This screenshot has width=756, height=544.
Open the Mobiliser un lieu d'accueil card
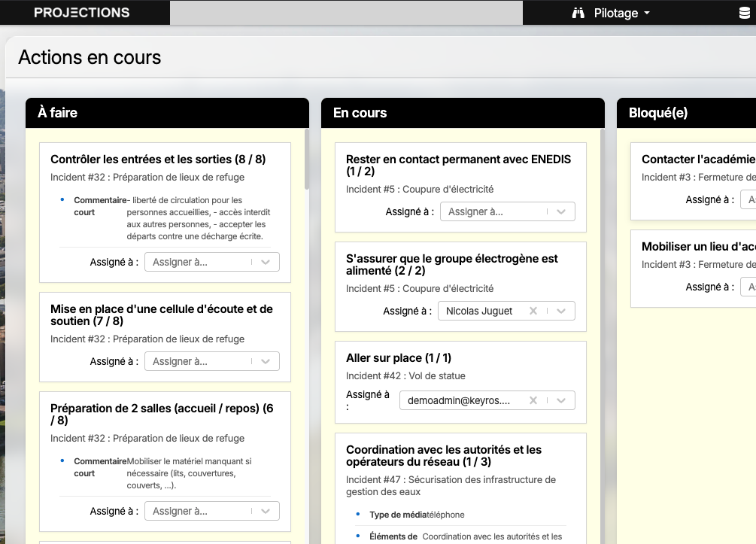click(x=697, y=247)
